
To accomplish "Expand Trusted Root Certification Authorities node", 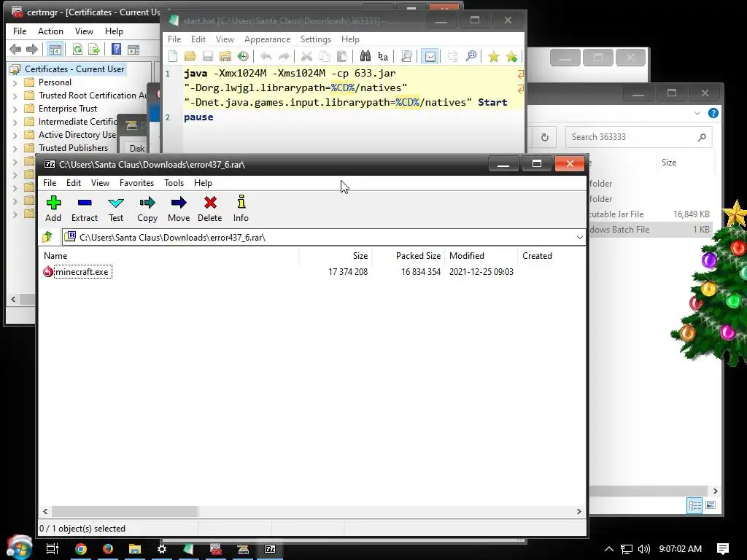I will (15, 96).
